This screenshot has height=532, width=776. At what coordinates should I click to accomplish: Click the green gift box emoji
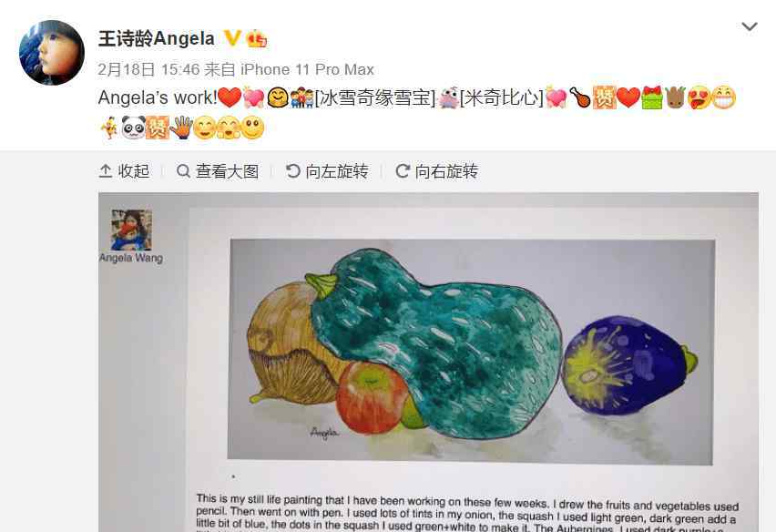[651, 97]
